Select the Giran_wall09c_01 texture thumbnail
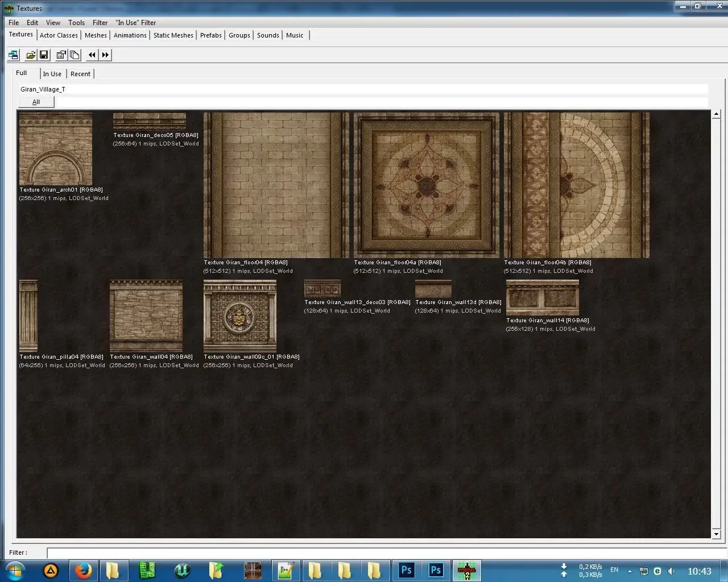 tap(240, 316)
